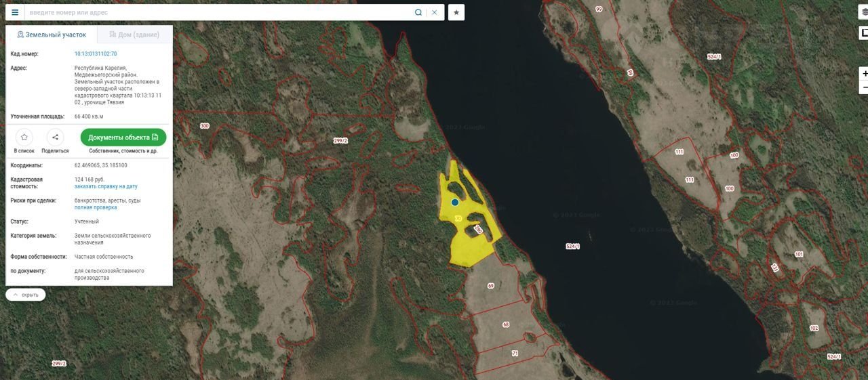The height and width of the screenshot is (380, 868).
Task: Zoom in the map with plus
Action: click(x=864, y=73)
